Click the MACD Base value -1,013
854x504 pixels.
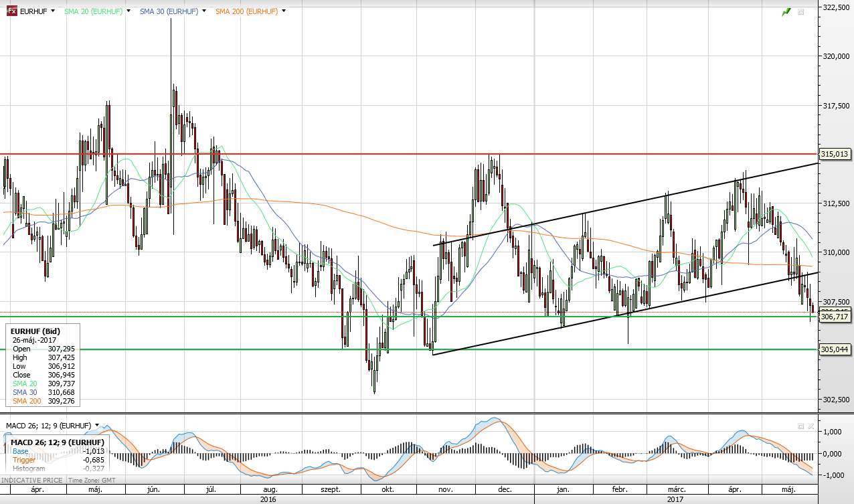tap(93, 451)
